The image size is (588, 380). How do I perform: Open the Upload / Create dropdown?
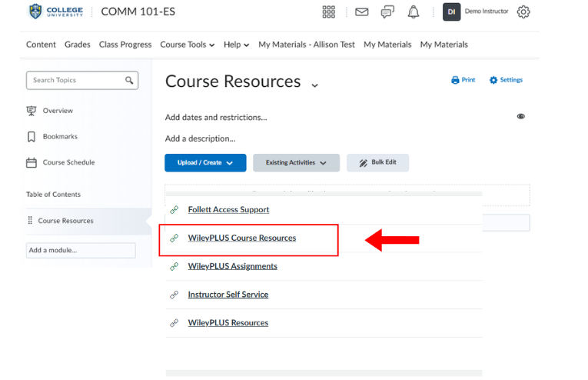pyautogui.click(x=205, y=163)
